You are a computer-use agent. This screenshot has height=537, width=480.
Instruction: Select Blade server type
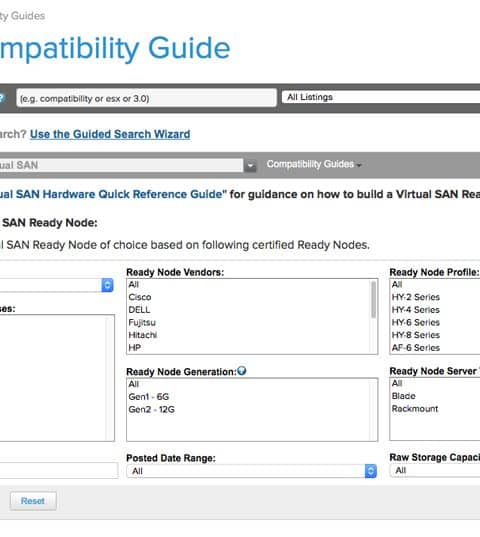click(x=435, y=396)
